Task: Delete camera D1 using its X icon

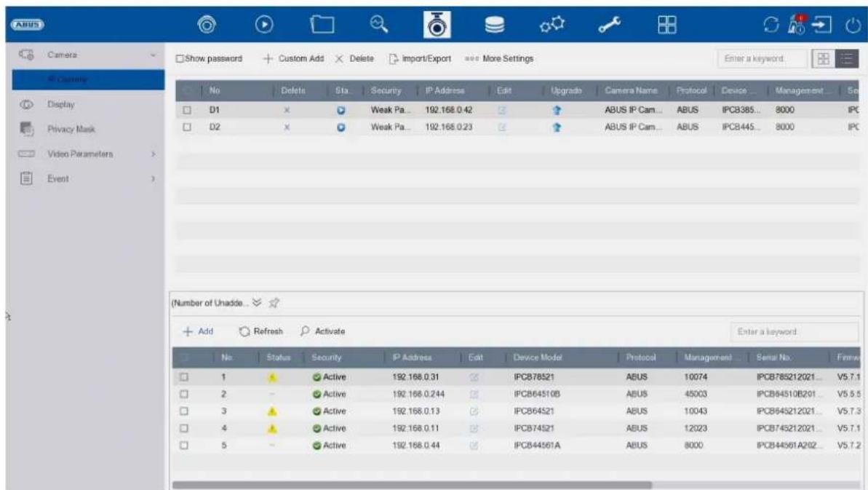Action: pos(287,110)
